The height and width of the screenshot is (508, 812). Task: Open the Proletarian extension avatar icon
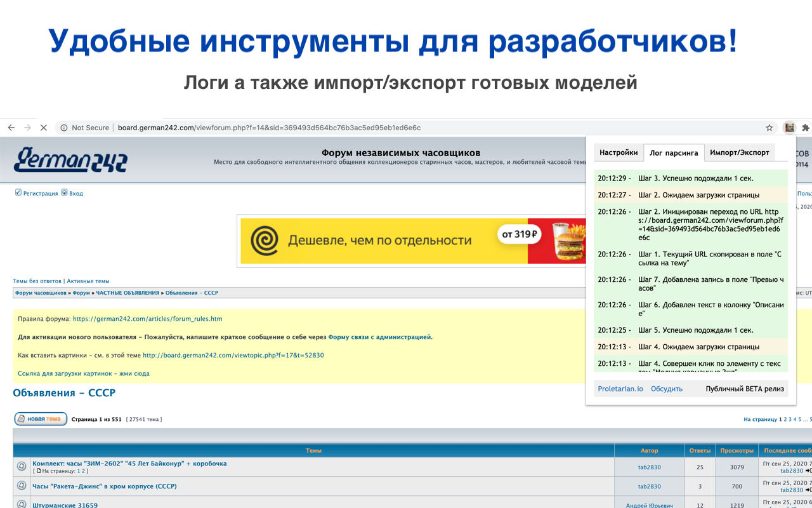click(x=790, y=128)
